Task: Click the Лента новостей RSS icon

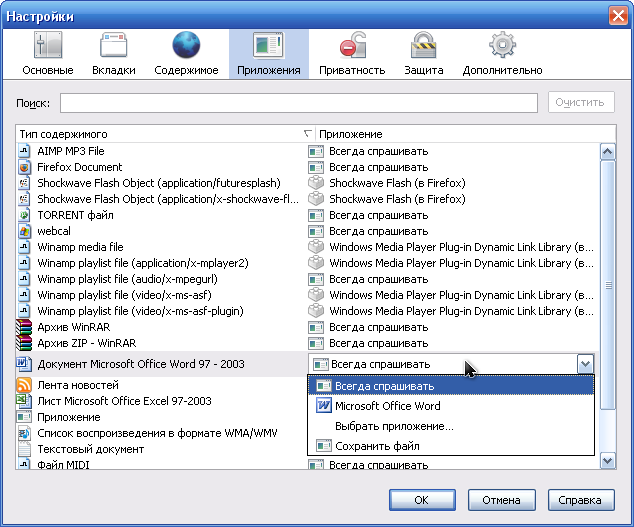Action: click(x=24, y=385)
